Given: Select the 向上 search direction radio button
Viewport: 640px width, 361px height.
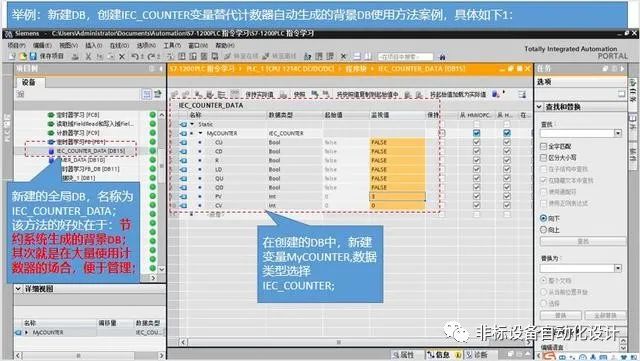Looking at the screenshot, I should click(543, 230).
